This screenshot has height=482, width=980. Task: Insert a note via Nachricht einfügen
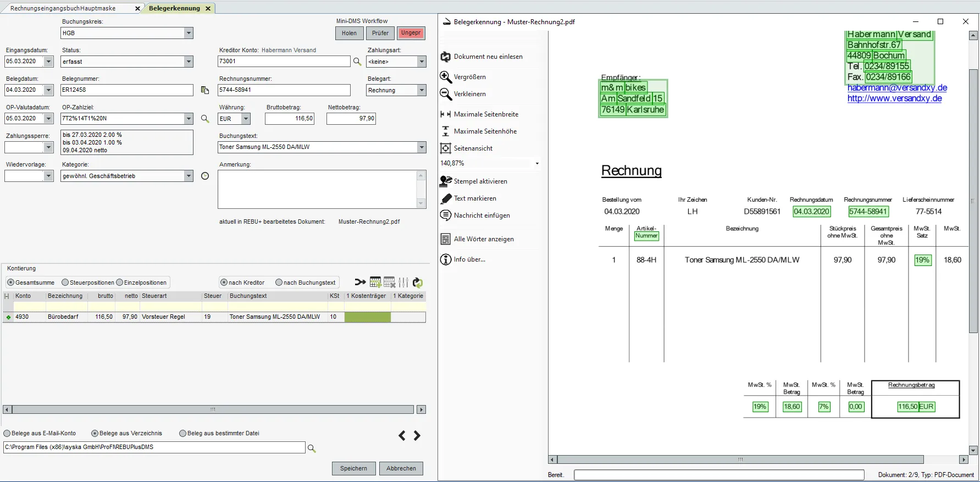pyautogui.click(x=446, y=215)
